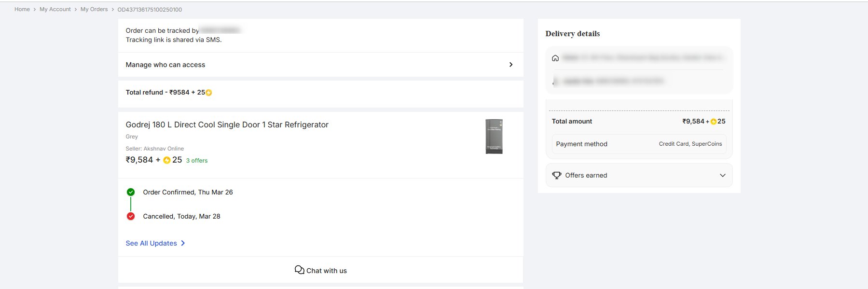Expand the Offers earned section chevron
This screenshot has height=289, width=868.
click(722, 175)
